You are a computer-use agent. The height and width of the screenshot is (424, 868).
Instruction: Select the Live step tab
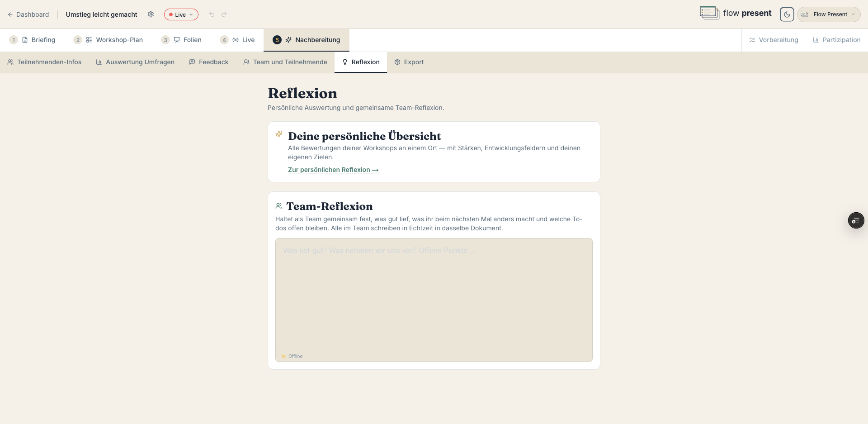tap(237, 40)
